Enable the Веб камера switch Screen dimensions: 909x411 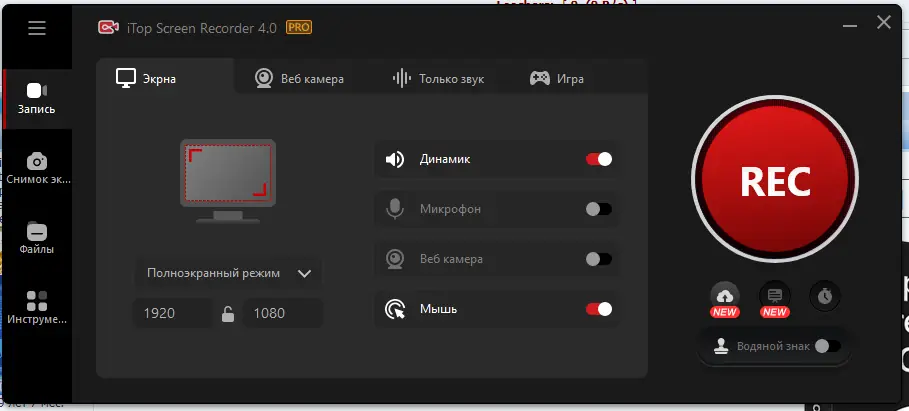pyautogui.click(x=599, y=259)
